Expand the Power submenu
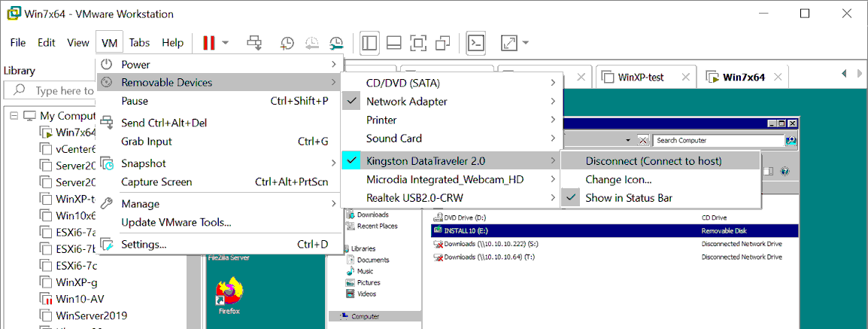This screenshot has width=868, height=329. 220,65
